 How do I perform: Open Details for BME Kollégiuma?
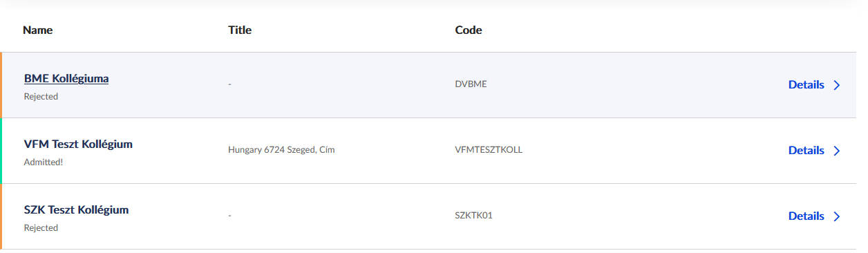806,85
